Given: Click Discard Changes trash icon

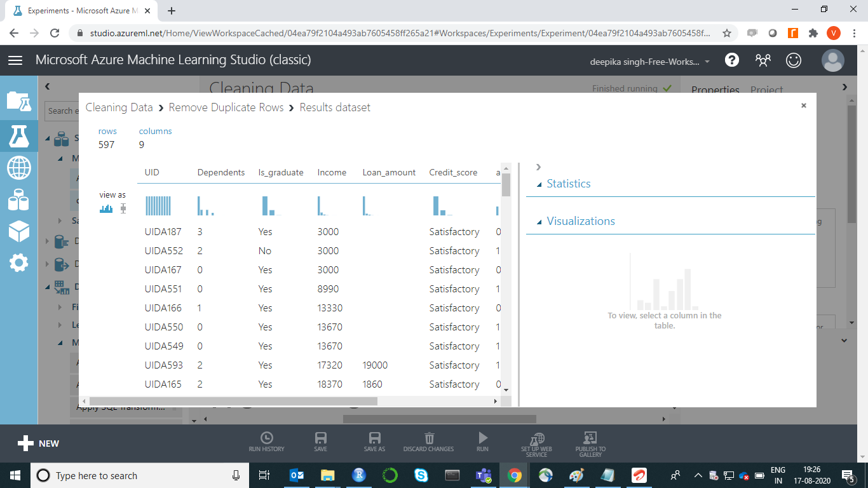Looking at the screenshot, I should pyautogui.click(x=428, y=442).
